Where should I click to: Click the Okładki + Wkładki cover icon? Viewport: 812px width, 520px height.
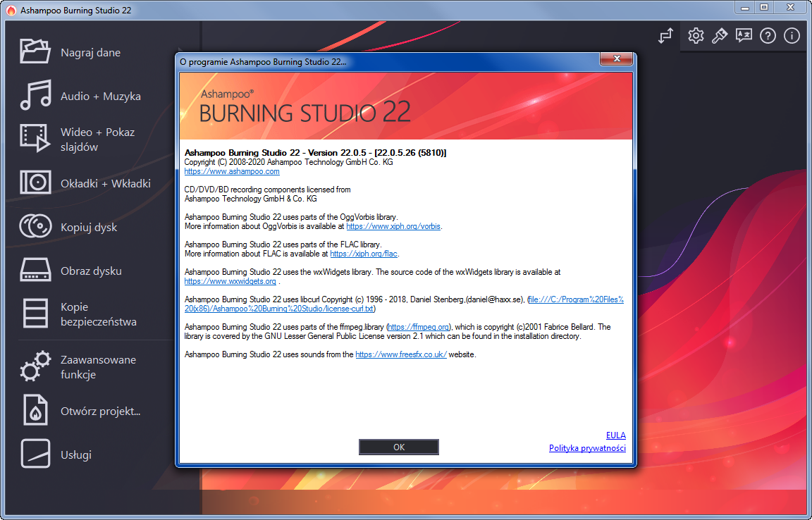tap(35, 182)
